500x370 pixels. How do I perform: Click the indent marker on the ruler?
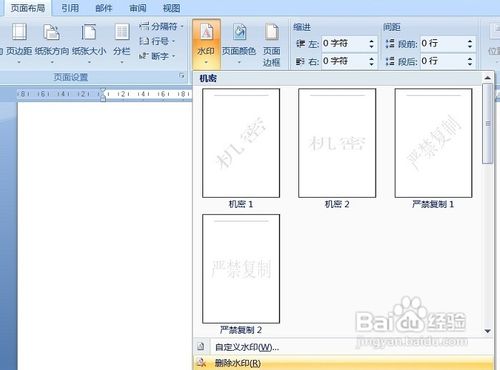[103, 94]
